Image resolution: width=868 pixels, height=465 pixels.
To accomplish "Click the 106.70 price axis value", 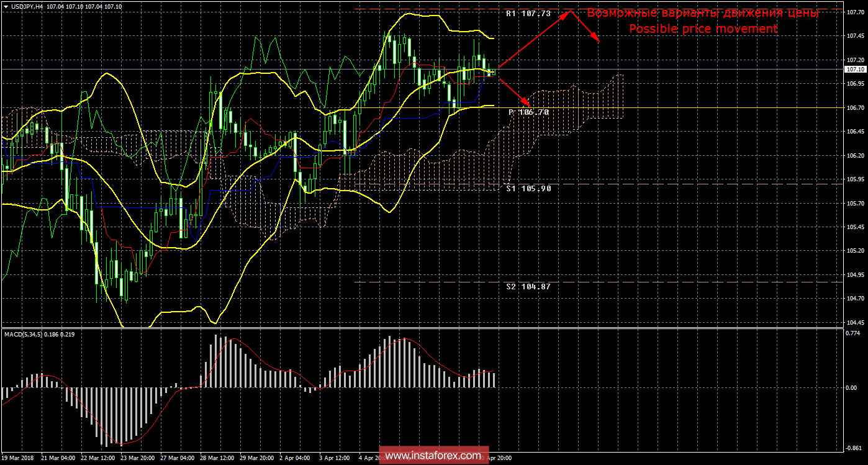I will tap(854, 107).
